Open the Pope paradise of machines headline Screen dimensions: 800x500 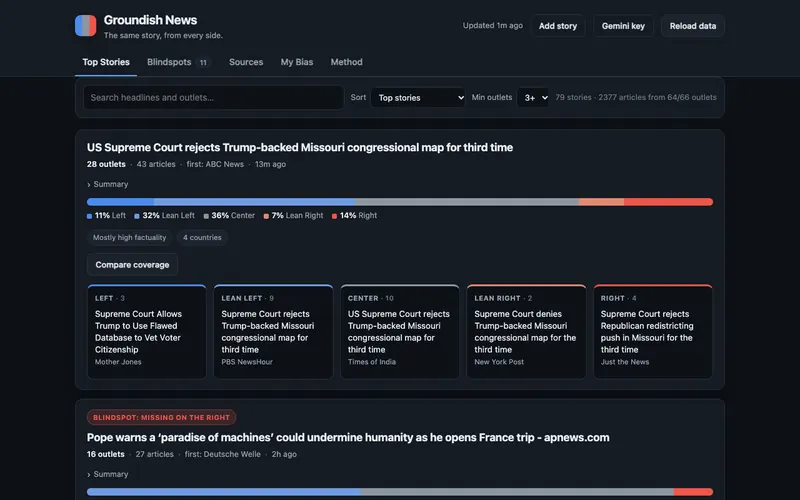click(348, 437)
